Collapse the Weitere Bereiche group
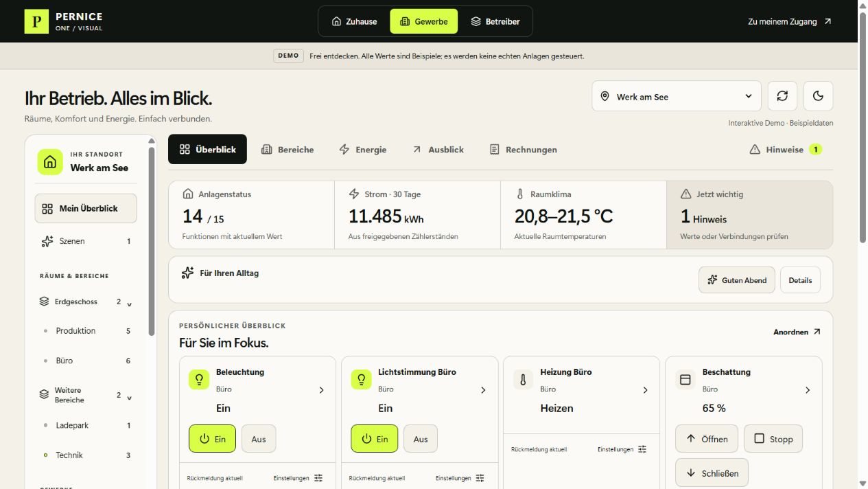This screenshot has width=868, height=489. (130, 396)
